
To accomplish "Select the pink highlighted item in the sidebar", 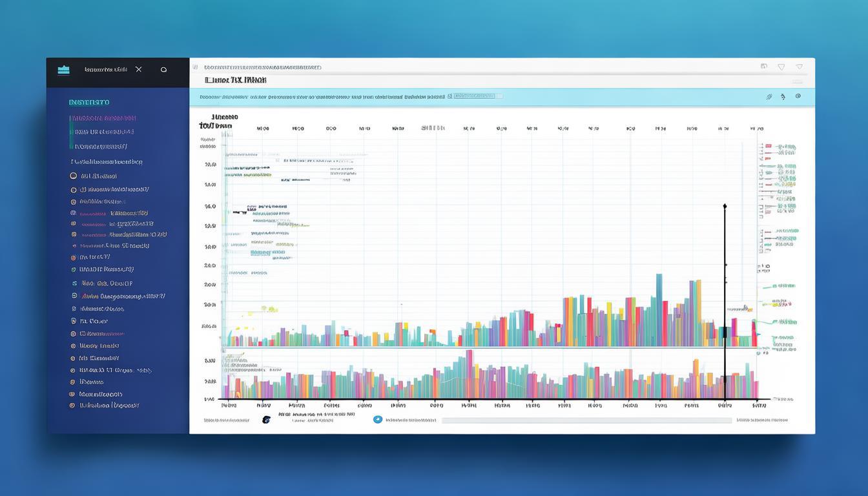I will pos(103,118).
